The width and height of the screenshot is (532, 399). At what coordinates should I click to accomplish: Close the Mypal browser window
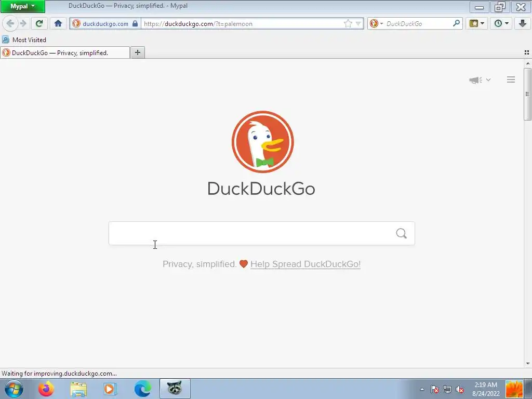(521, 7)
